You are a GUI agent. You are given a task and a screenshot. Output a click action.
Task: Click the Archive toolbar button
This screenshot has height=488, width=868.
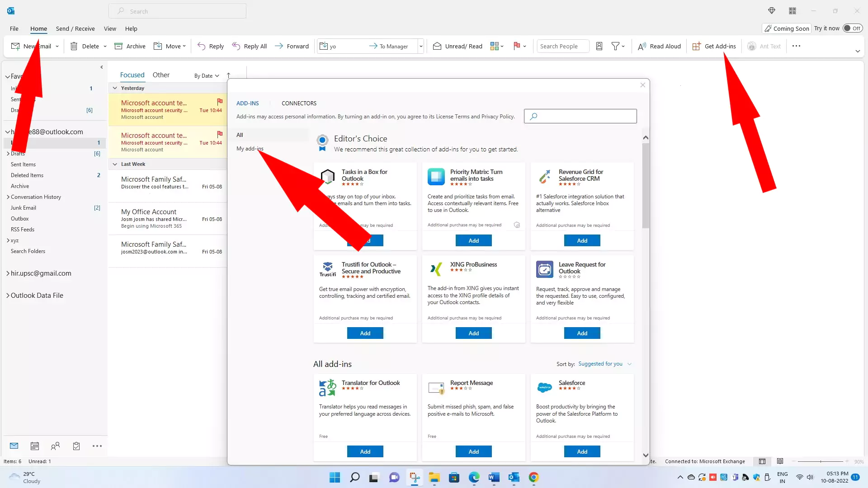tap(130, 46)
